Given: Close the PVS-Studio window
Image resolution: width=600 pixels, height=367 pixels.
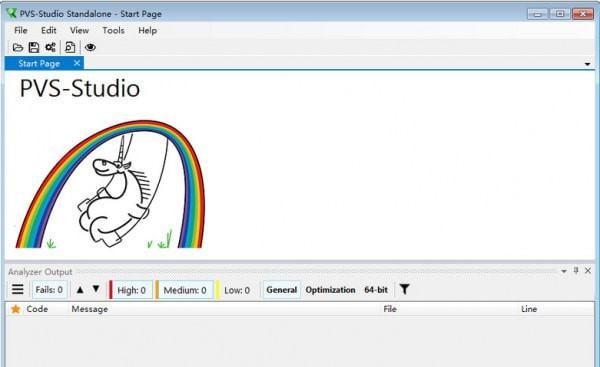Looking at the screenshot, I should 582,14.
